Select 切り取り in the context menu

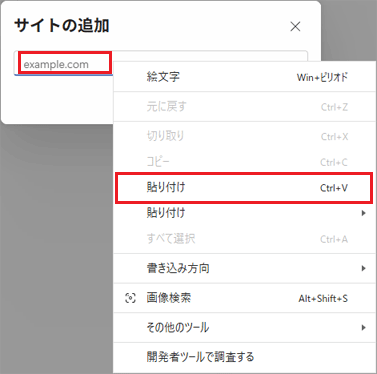point(245,136)
